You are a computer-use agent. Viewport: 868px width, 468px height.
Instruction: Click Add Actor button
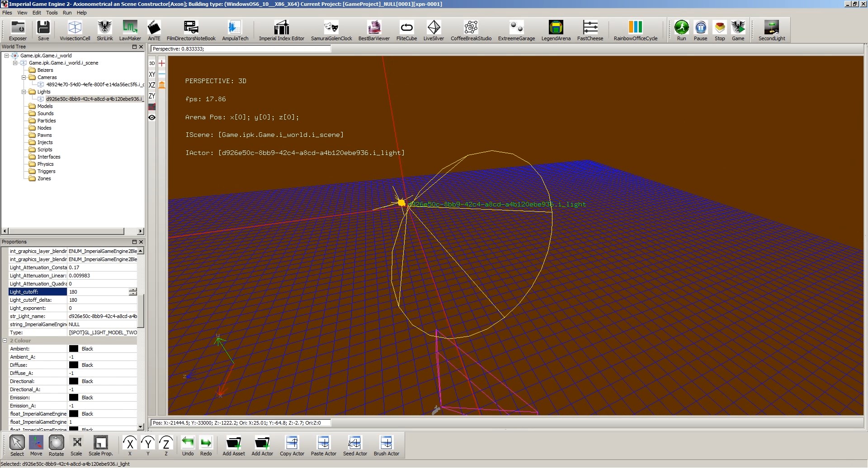point(262,446)
